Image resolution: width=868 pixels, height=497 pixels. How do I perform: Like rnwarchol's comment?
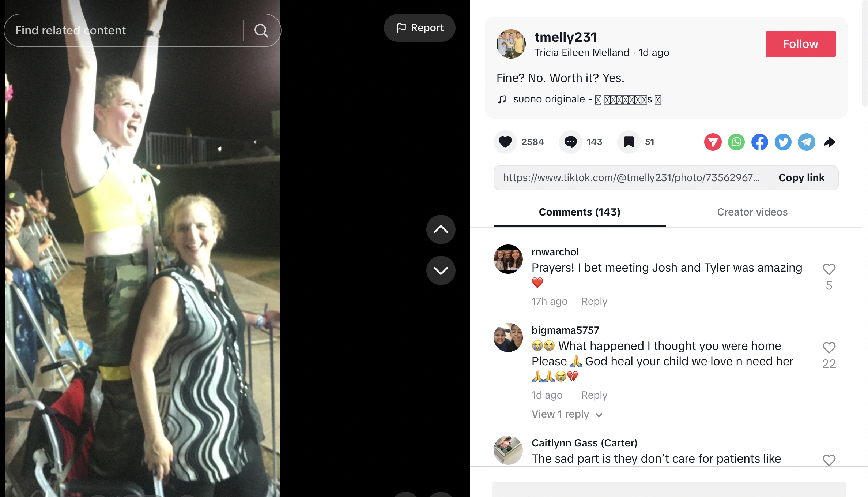pos(829,269)
